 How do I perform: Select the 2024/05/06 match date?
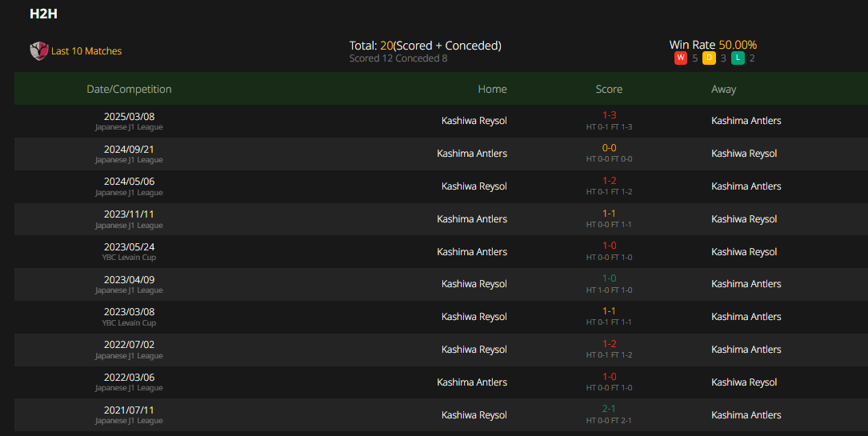click(x=129, y=182)
